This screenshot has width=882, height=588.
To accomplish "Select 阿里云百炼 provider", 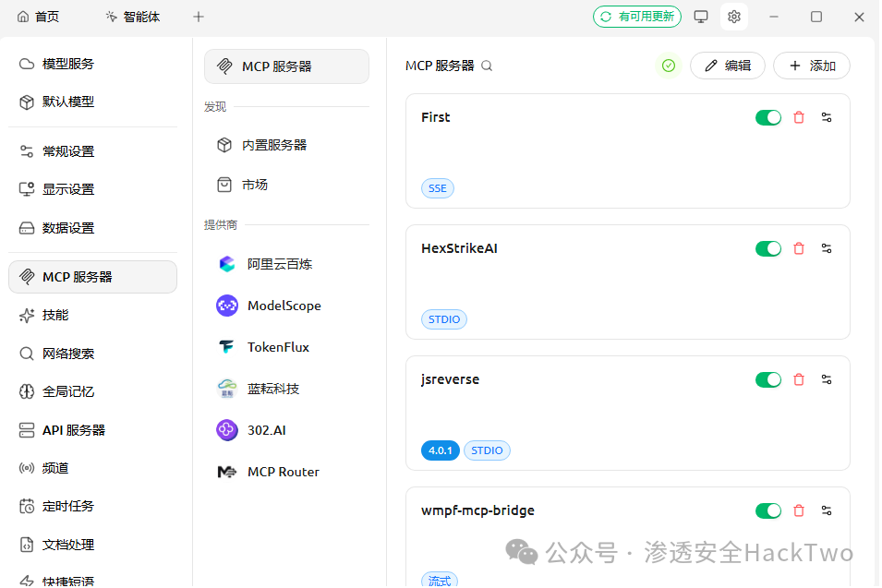I will tap(287, 264).
